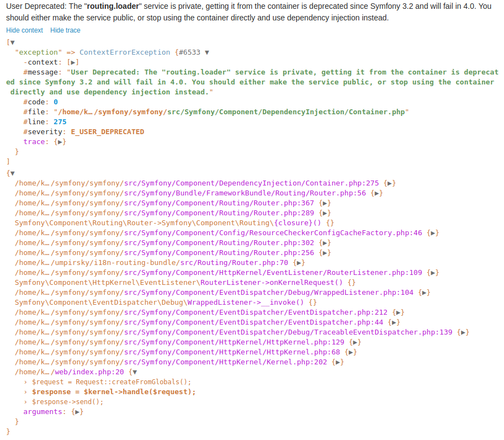The image size is (504, 440).
Task: Expand the -context array
Action: tap(73, 62)
